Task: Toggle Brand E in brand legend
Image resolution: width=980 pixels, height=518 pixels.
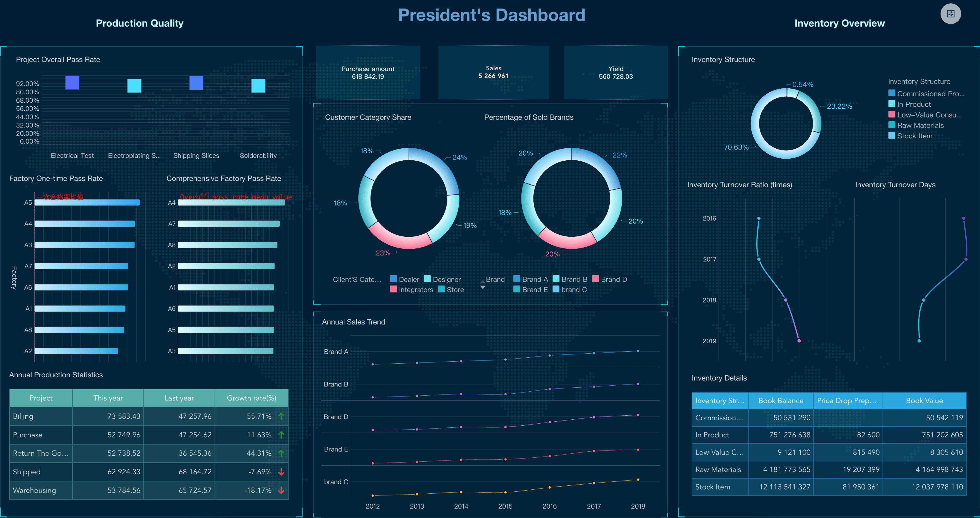Action: coord(531,290)
